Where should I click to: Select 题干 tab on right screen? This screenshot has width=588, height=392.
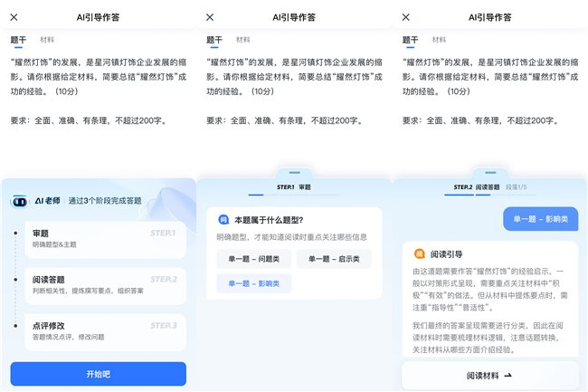(410, 40)
